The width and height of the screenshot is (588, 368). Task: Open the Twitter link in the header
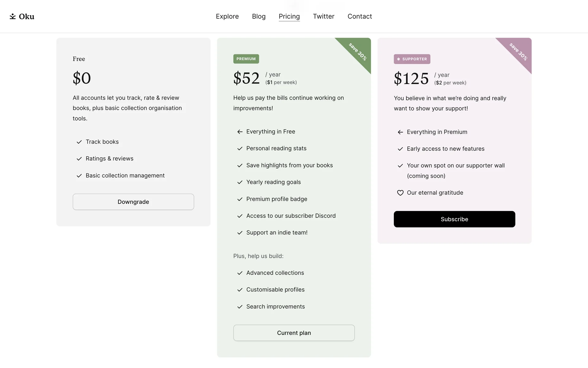click(x=323, y=17)
